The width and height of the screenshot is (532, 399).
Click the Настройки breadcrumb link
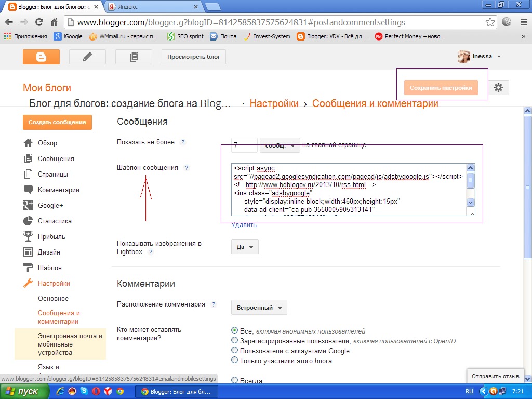[x=274, y=103]
